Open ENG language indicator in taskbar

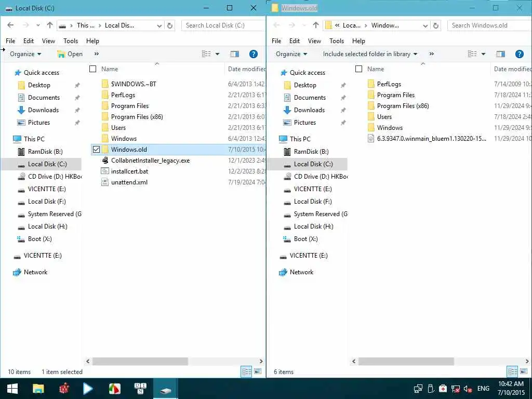[x=483, y=389]
